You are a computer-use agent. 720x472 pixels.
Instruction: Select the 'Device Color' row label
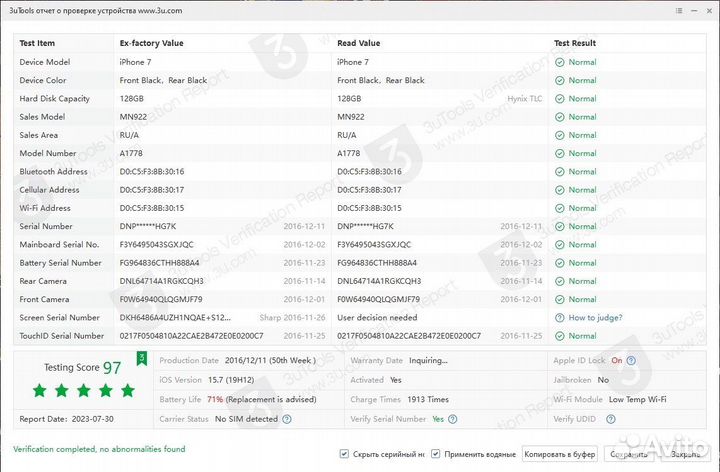pos(43,80)
